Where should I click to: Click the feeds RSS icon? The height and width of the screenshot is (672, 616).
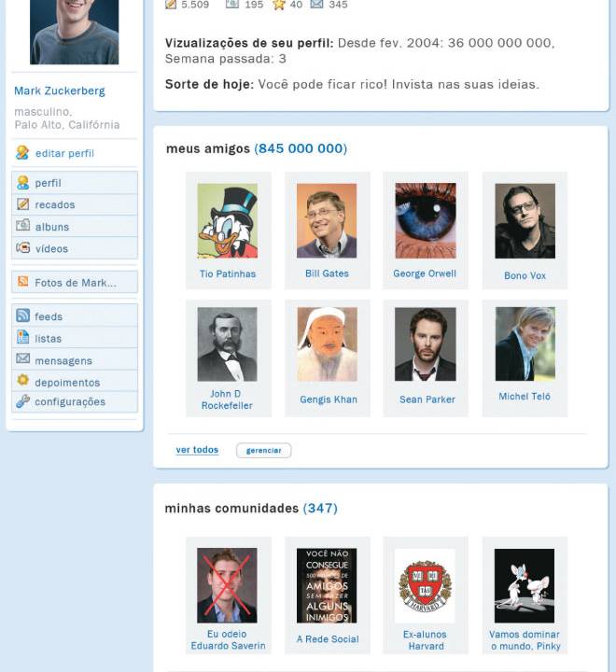[22, 315]
